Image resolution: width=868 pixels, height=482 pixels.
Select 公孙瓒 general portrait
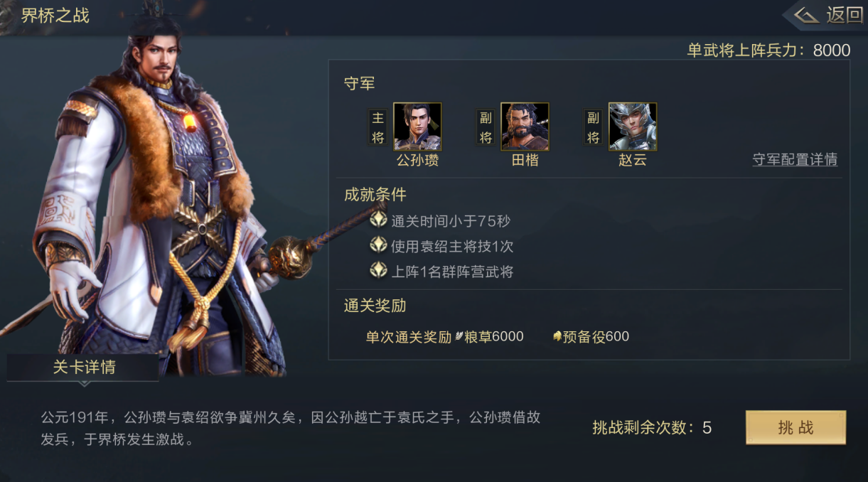[x=417, y=127]
